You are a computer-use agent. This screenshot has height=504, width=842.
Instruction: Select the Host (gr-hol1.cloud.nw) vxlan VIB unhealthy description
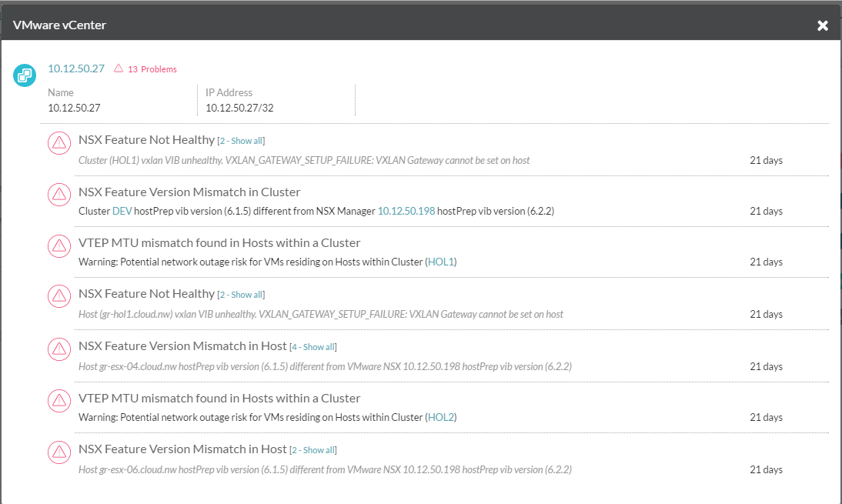(321, 314)
